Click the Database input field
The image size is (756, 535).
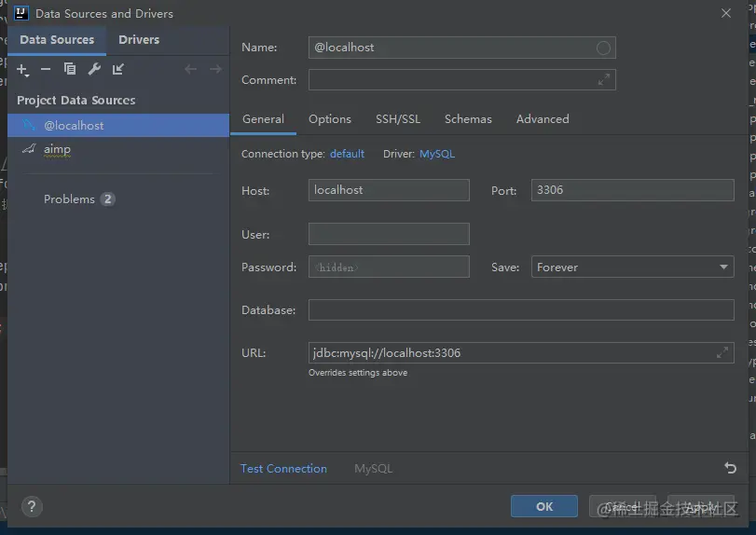pos(521,310)
